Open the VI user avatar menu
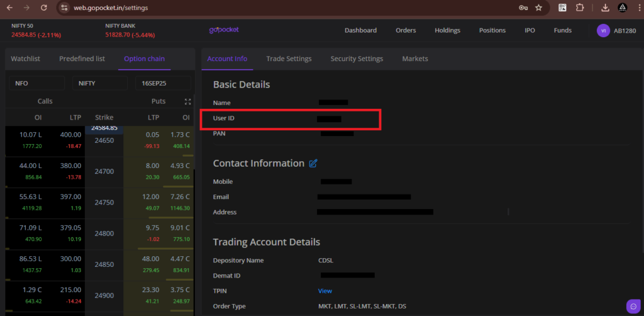 click(x=603, y=30)
